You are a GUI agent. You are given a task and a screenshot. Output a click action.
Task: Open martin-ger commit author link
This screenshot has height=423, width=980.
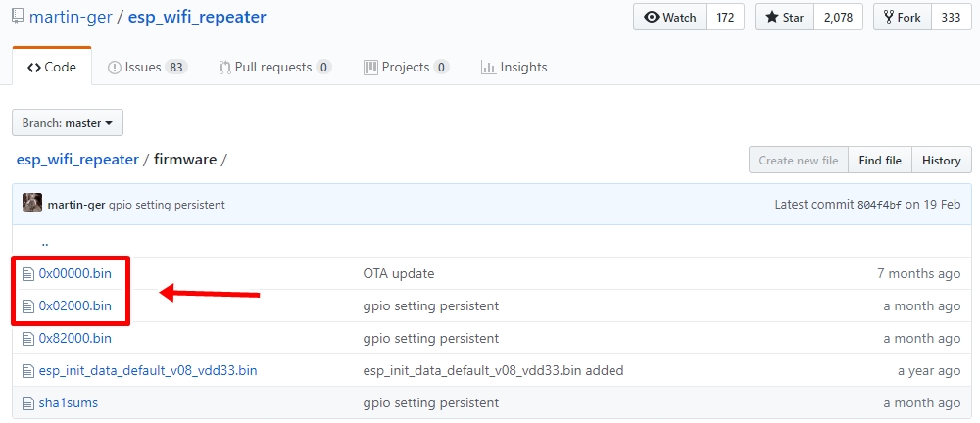click(76, 205)
